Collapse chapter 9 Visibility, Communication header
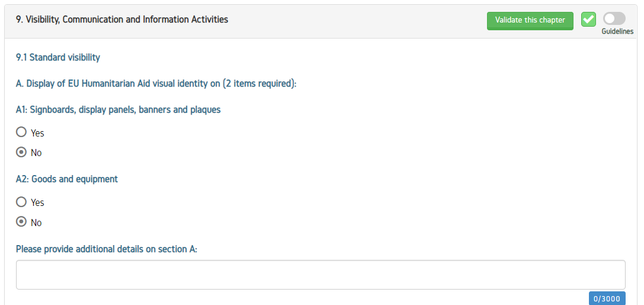Image resolution: width=644 pixels, height=305 pixels. 122,20
